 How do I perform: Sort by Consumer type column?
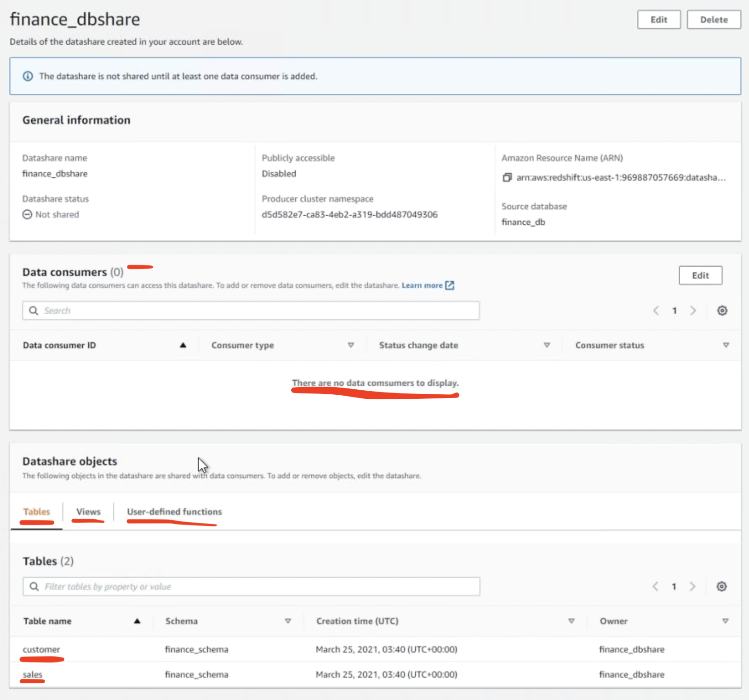coord(351,345)
